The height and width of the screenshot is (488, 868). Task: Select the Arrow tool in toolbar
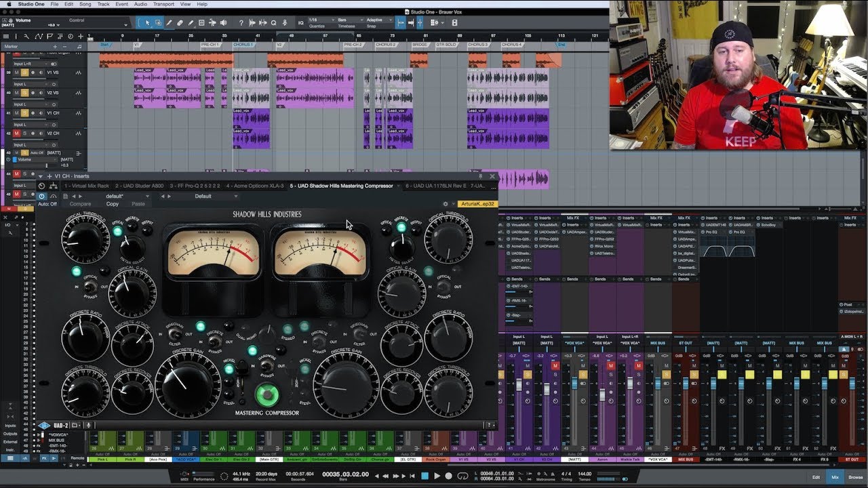[x=147, y=23]
